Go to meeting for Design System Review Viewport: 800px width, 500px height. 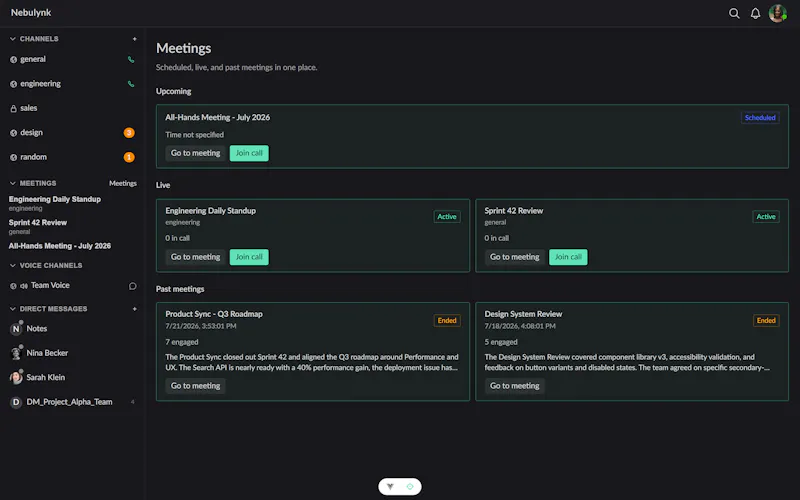[x=515, y=386]
